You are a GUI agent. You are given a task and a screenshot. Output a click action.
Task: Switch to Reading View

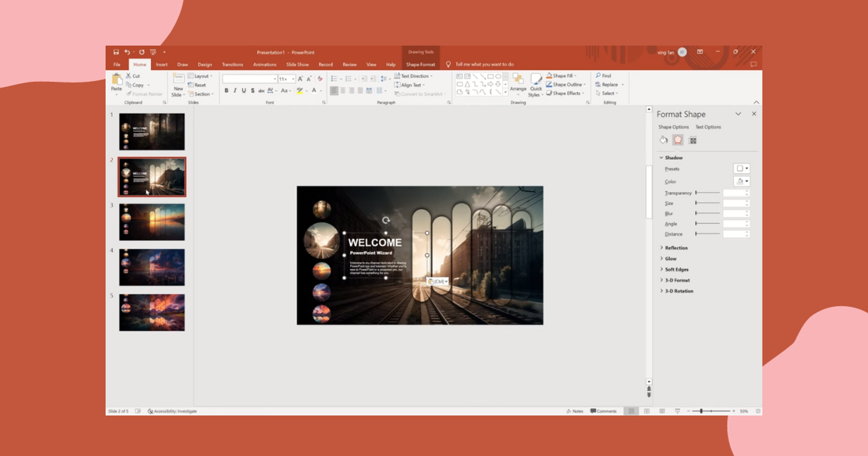click(x=661, y=411)
